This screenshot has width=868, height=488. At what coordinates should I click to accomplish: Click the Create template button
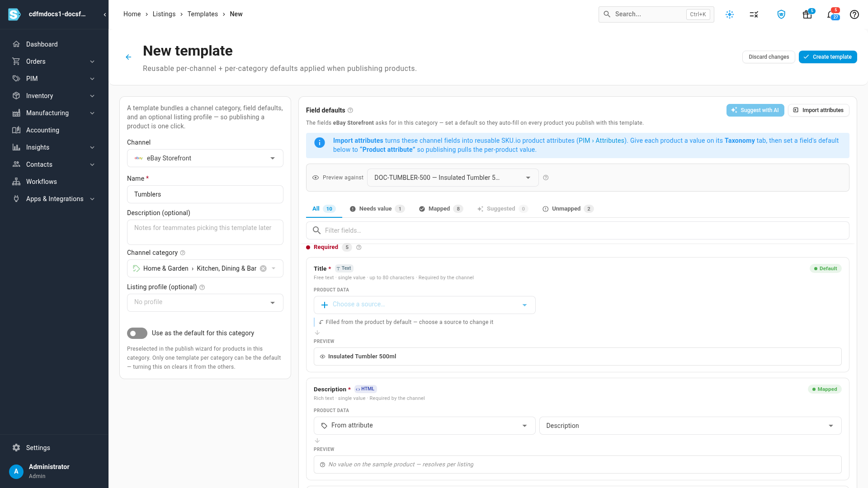pos(827,57)
